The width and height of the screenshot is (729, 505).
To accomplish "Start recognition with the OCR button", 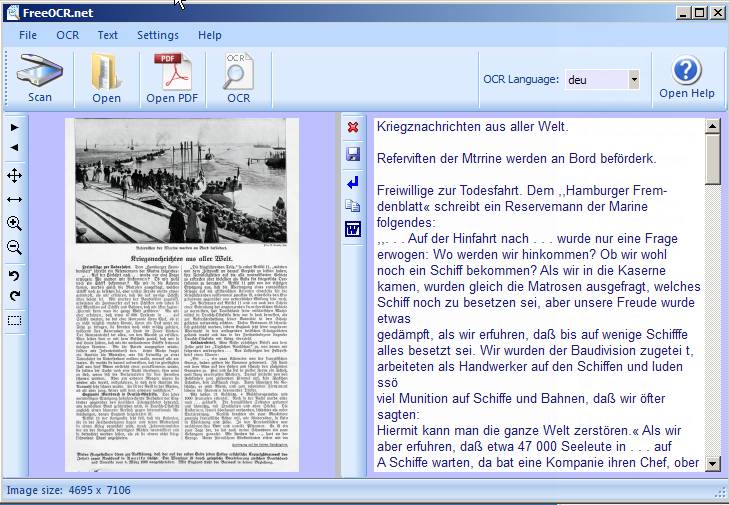I will (x=238, y=78).
